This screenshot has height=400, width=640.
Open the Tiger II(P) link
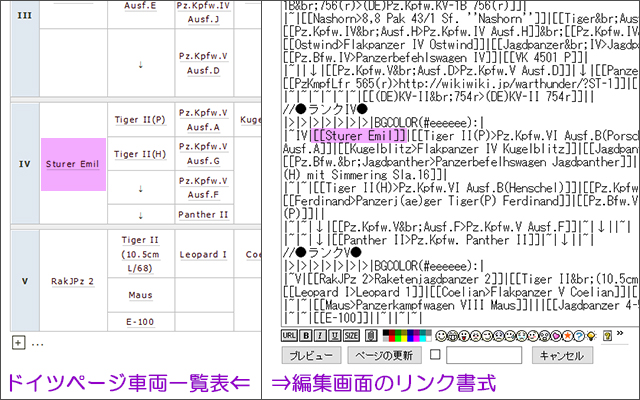coord(140,120)
